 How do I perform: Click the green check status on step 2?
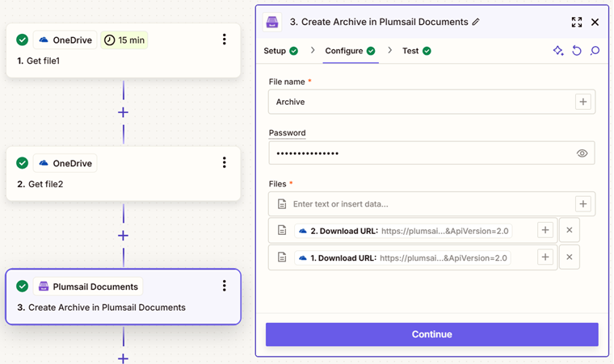click(23, 163)
